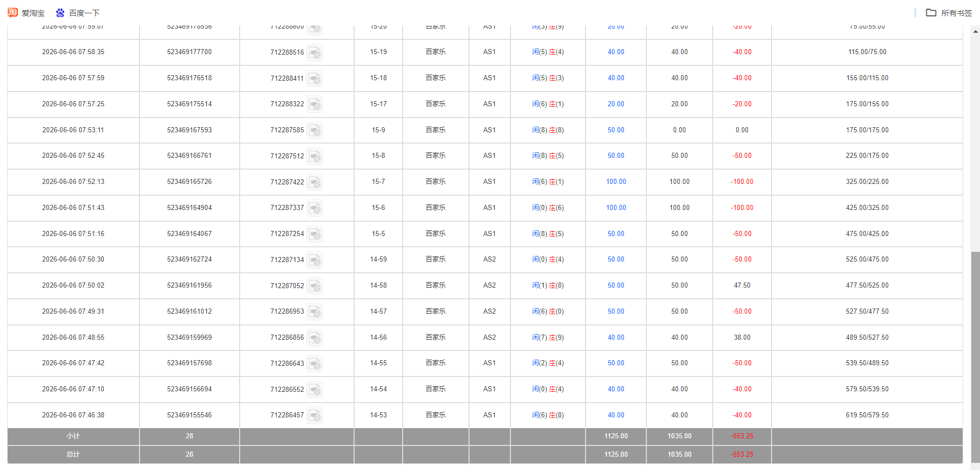Click the 总计 total label
This screenshot has height=470, width=980.
click(73, 455)
